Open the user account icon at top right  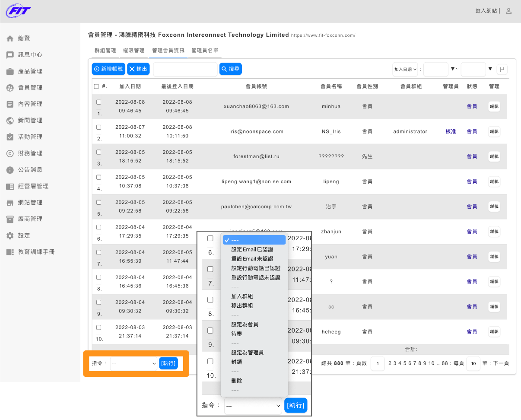click(x=508, y=11)
